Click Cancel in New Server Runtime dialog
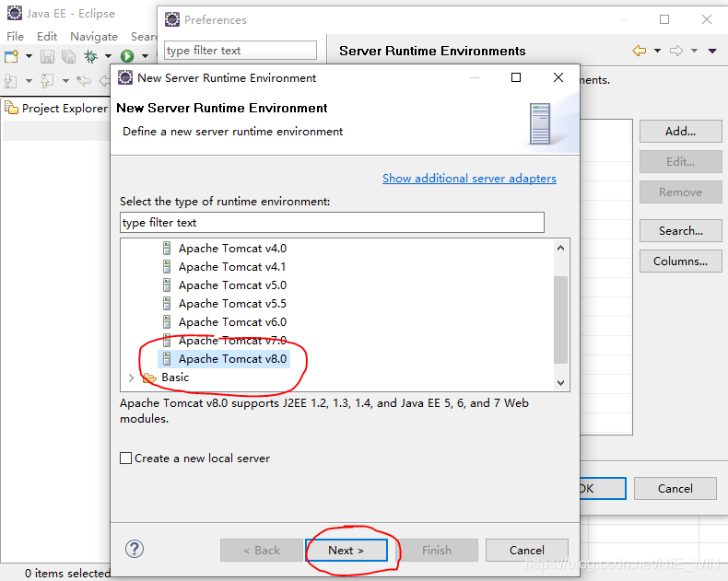 pyautogui.click(x=527, y=551)
